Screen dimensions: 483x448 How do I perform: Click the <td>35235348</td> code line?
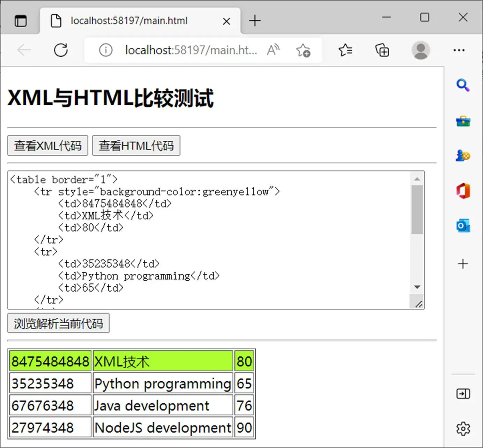pos(109,264)
